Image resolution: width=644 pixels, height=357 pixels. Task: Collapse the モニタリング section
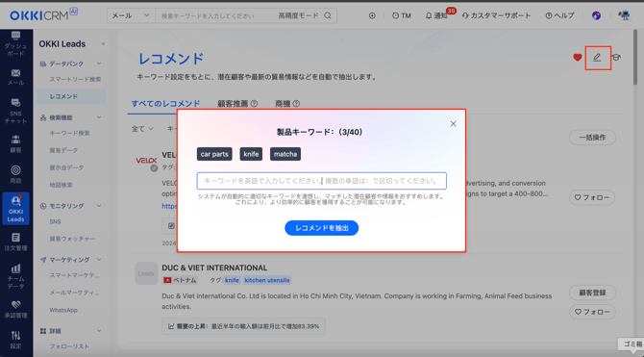pyautogui.click(x=99, y=206)
